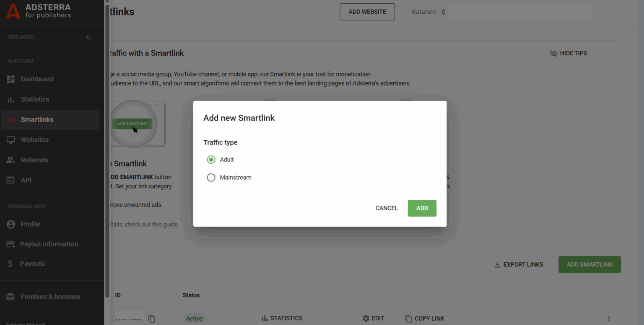This screenshot has height=325, width=644.
Task: Choose the Mainstream traffic type
Action: (211, 177)
